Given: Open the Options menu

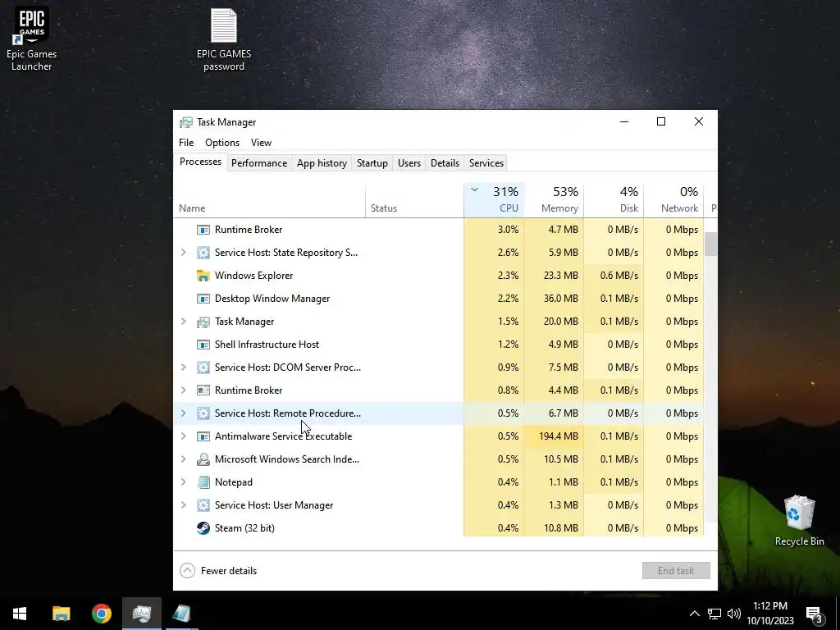Looking at the screenshot, I should tap(222, 143).
